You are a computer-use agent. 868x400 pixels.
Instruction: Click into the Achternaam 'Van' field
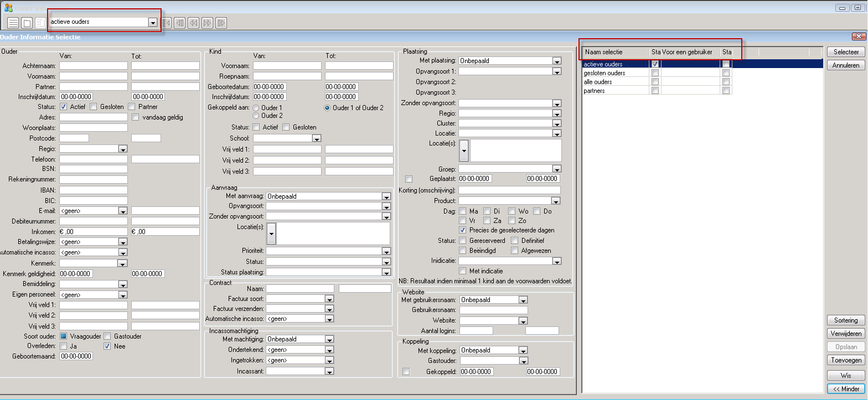[93, 66]
